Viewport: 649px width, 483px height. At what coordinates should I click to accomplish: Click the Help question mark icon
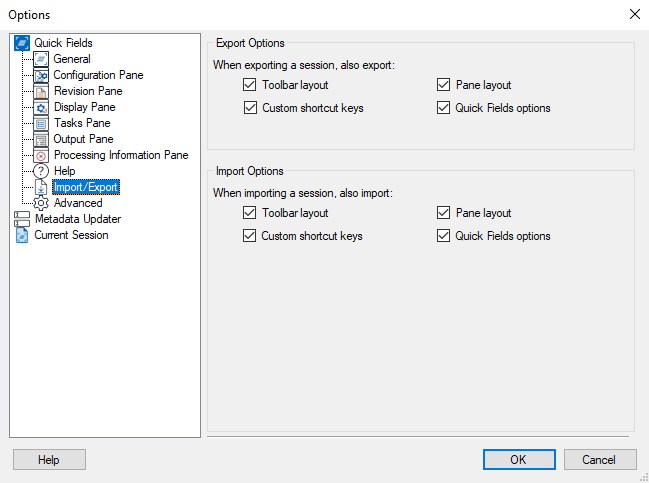[x=41, y=171]
